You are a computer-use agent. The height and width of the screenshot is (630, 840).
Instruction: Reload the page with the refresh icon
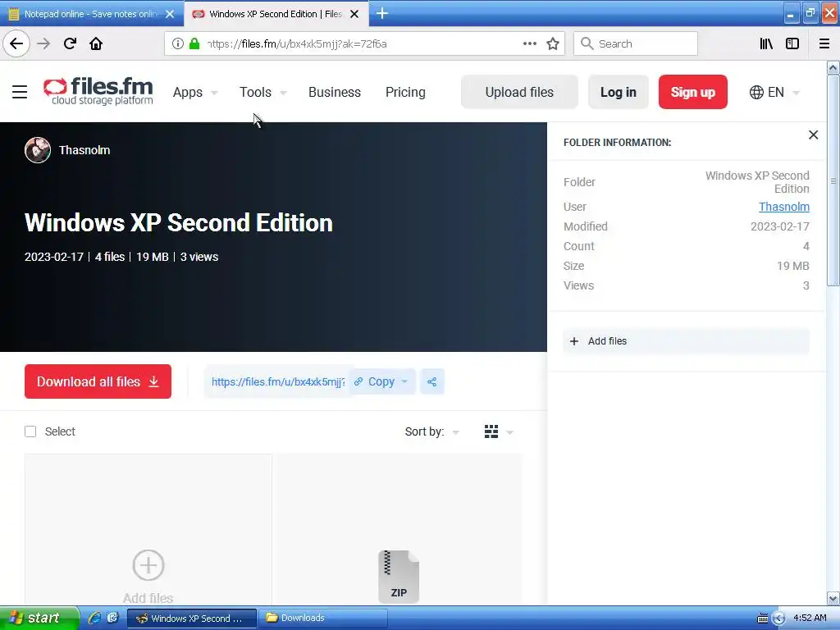[70, 44]
